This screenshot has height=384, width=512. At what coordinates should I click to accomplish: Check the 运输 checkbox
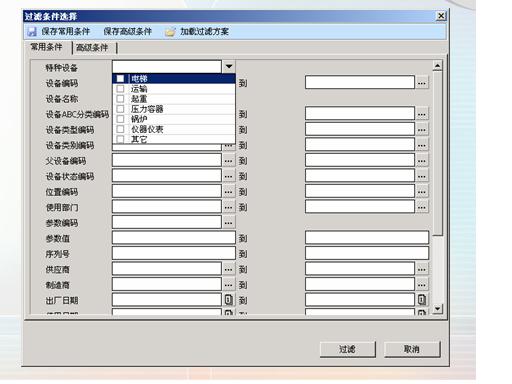[120, 89]
